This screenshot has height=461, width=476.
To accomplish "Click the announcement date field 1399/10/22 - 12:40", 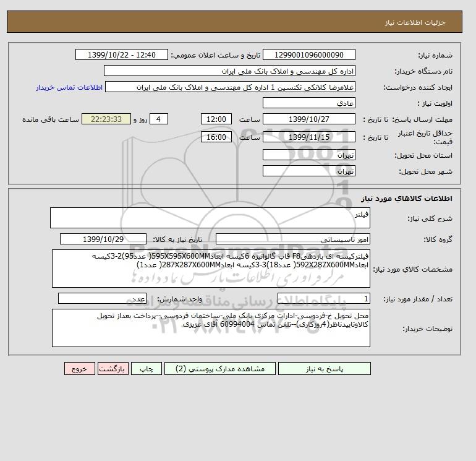I will click(x=121, y=54).
